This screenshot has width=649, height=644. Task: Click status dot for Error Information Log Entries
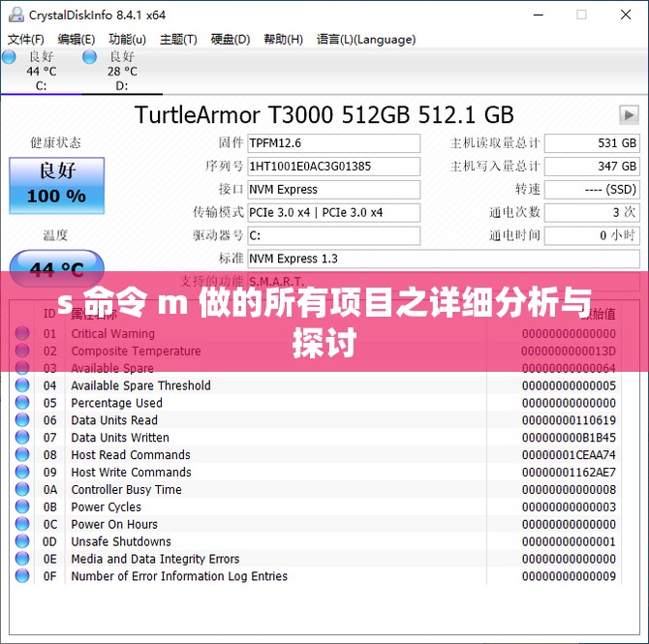point(22,576)
